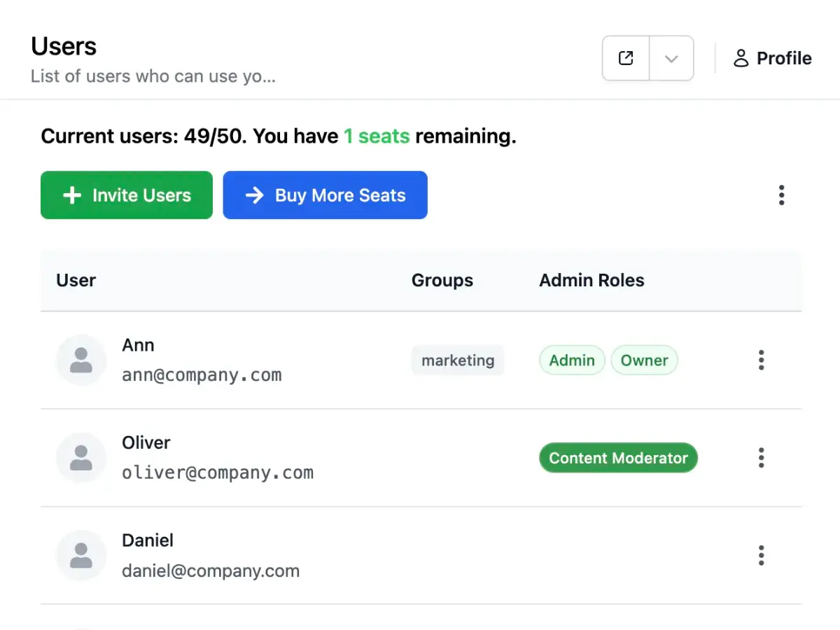This screenshot has width=840, height=630.
Task: Click Daniel's avatar icon
Action: click(x=81, y=556)
